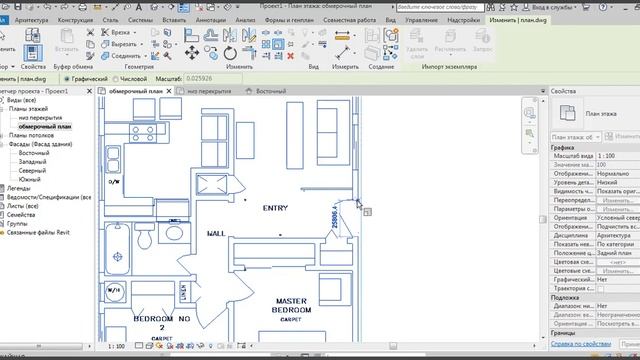Switch to the Вставить ribbon tab
Viewport: 640px width, 360px height.
(174, 20)
